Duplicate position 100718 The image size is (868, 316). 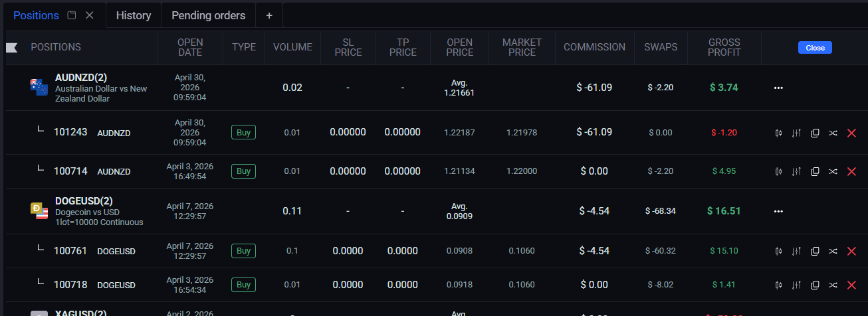pyautogui.click(x=815, y=285)
